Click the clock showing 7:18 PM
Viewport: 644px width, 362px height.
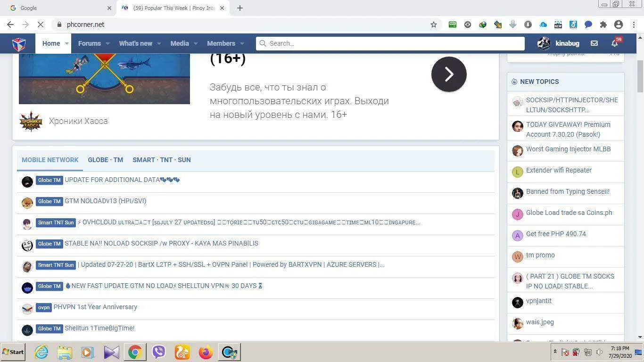tap(619, 348)
